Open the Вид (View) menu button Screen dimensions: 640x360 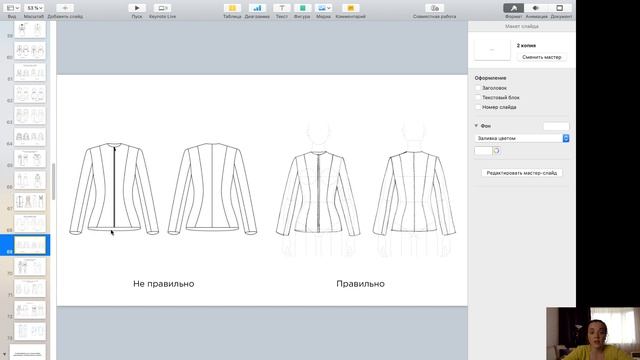tap(13, 8)
